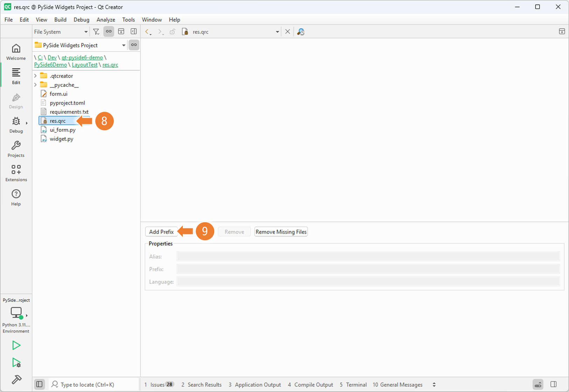
Task: Click the Type to locate search field
Action: point(93,384)
